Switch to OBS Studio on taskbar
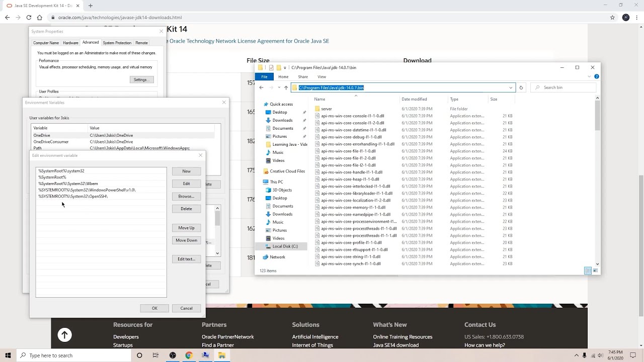 click(173, 355)
